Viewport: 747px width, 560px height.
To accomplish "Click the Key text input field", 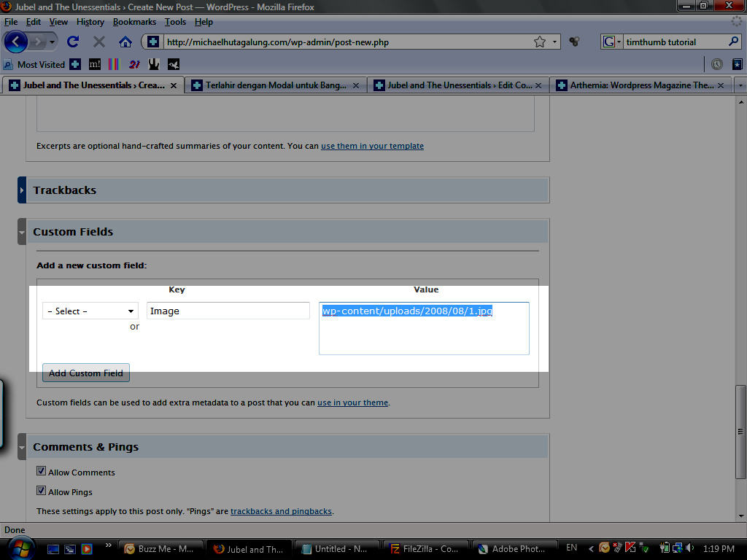I will coord(228,311).
